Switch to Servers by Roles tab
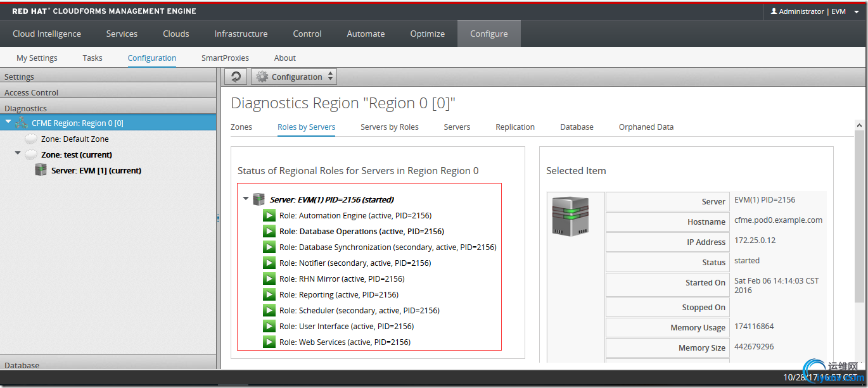This screenshot has width=868, height=388. [390, 127]
